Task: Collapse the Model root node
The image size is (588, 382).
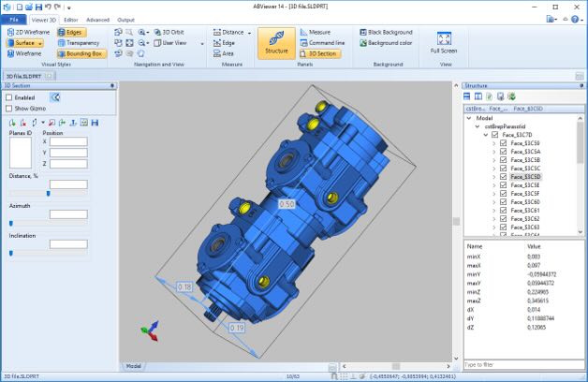Action: click(x=469, y=119)
